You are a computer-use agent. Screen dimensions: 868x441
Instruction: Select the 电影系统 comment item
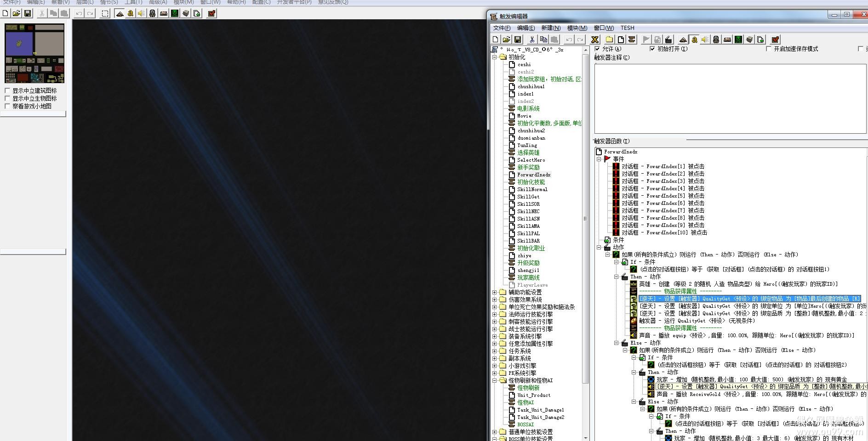pyautogui.click(x=528, y=108)
